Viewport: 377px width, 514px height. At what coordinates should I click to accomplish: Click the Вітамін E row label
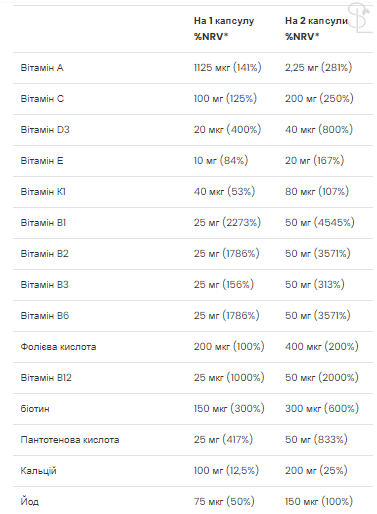pyautogui.click(x=42, y=161)
